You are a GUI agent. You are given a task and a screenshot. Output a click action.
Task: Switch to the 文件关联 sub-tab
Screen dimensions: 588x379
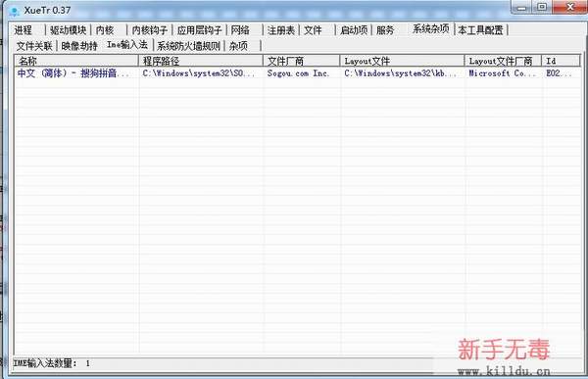34,46
